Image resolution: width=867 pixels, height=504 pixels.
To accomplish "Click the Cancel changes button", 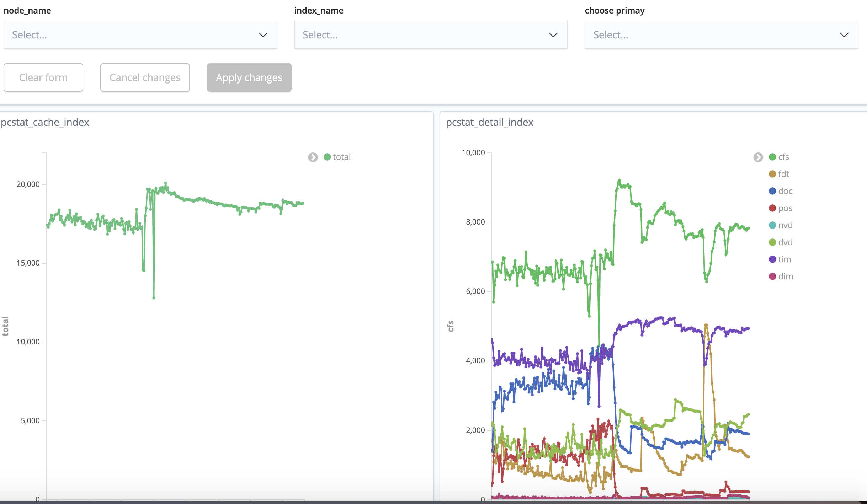I will click(145, 77).
